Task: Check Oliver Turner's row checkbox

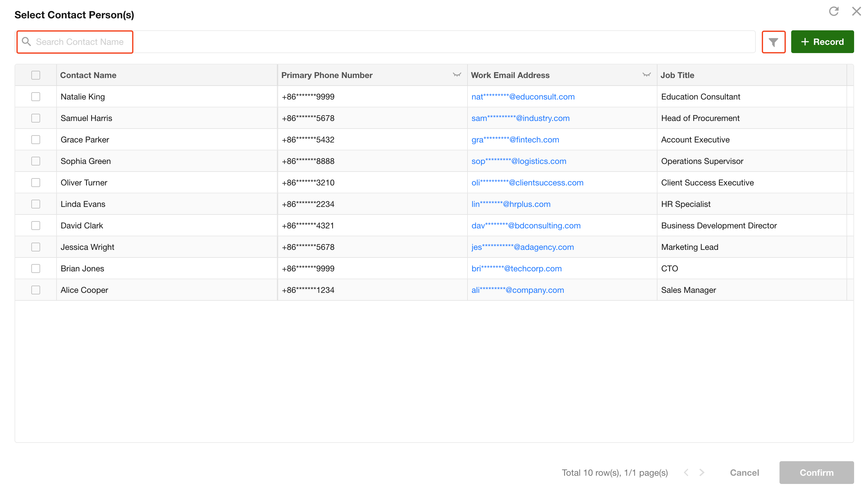Action: tap(36, 183)
